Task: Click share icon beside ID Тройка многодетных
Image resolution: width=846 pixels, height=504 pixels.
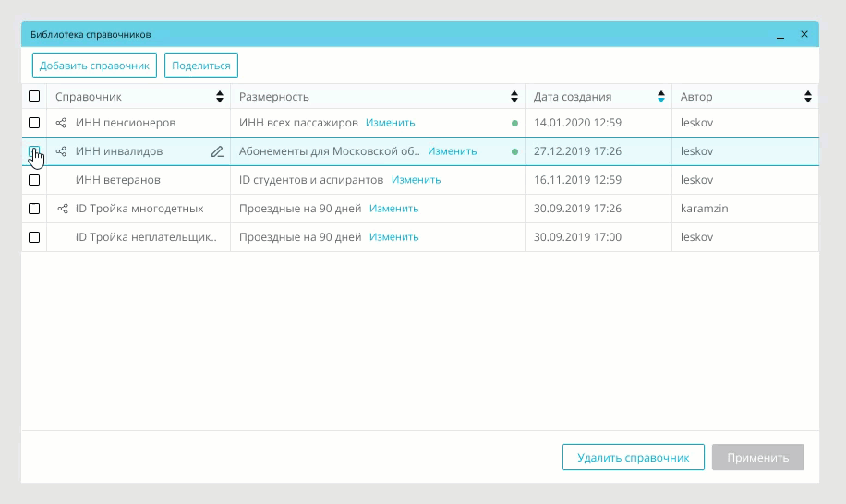Action: click(62, 209)
